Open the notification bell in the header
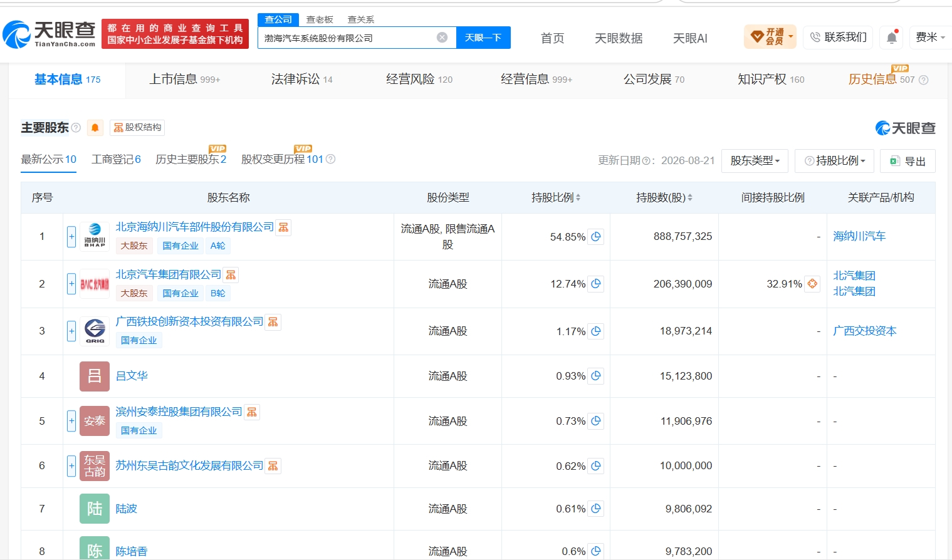This screenshot has width=952, height=560. click(x=892, y=38)
